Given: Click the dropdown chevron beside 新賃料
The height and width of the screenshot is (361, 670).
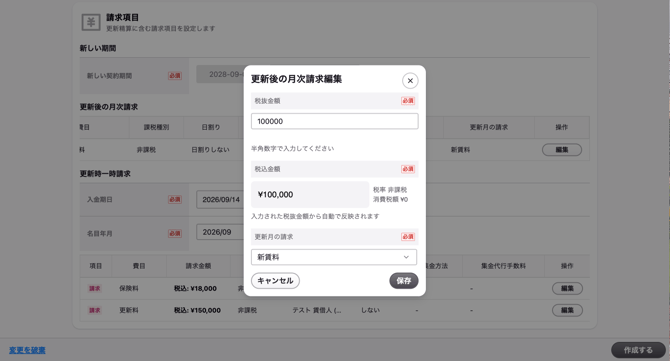Looking at the screenshot, I should [x=406, y=257].
